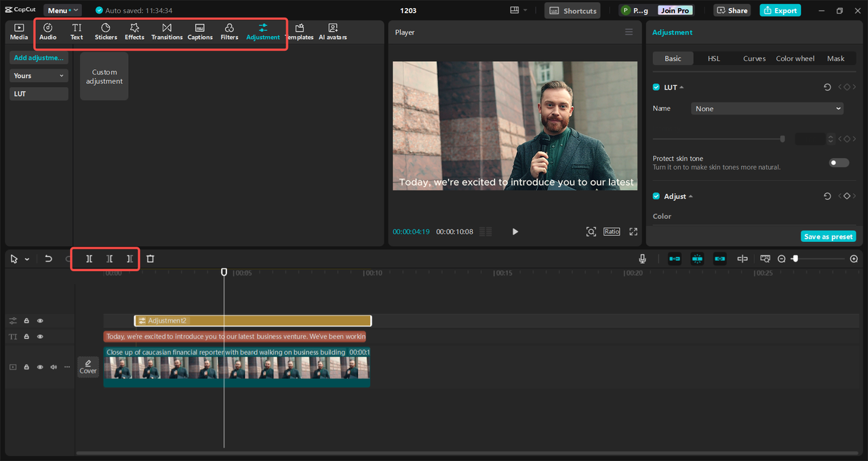The image size is (868, 461).
Task: Undo the last action
Action: point(49,259)
